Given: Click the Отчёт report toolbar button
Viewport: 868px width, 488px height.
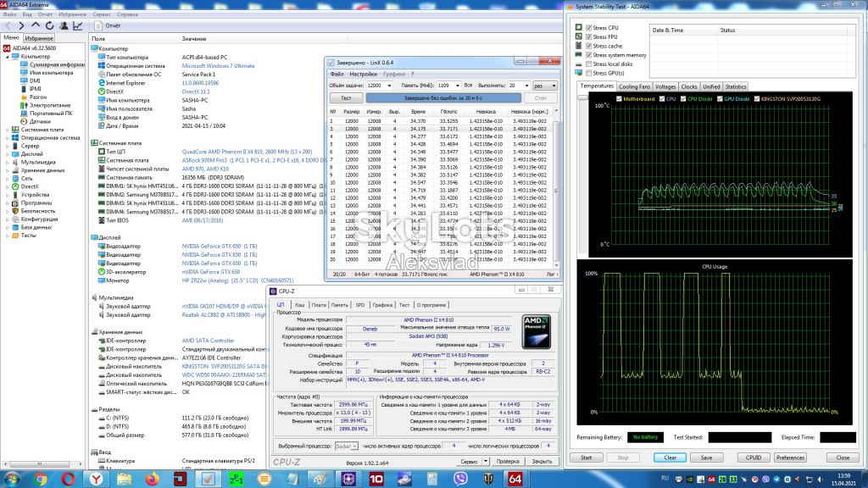Looking at the screenshot, I should (x=108, y=25).
